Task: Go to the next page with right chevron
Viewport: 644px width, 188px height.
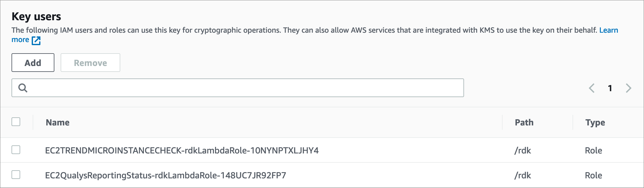Action: [x=628, y=88]
